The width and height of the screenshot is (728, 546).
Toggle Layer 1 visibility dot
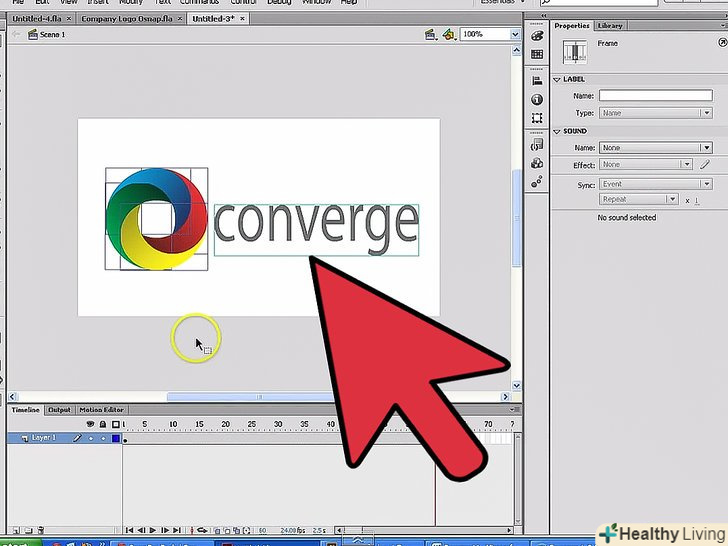(x=91, y=438)
